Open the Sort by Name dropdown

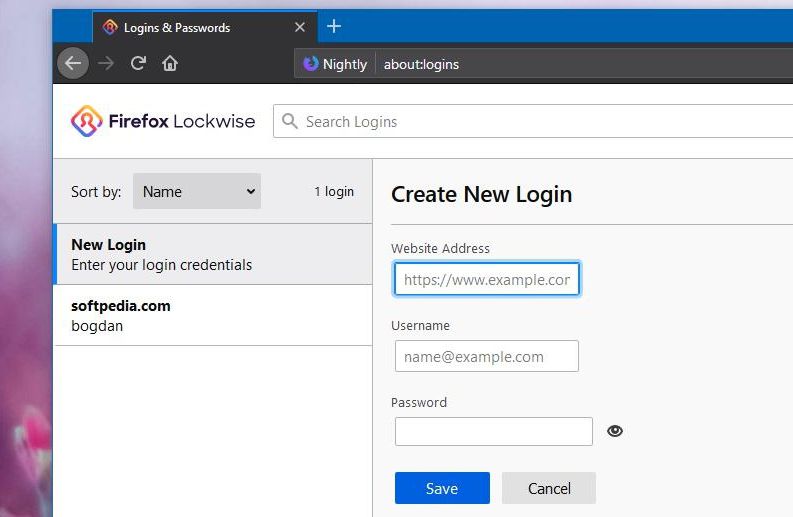(x=197, y=191)
